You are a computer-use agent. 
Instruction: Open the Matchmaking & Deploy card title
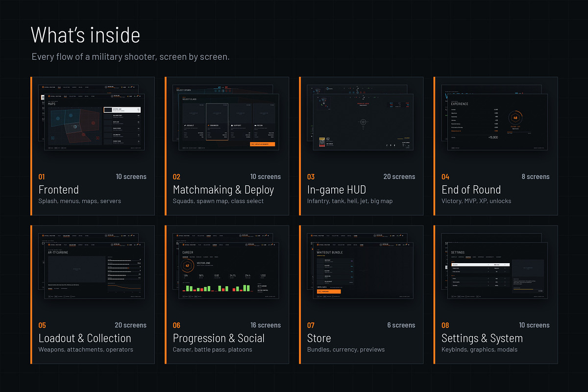coord(223,190)
